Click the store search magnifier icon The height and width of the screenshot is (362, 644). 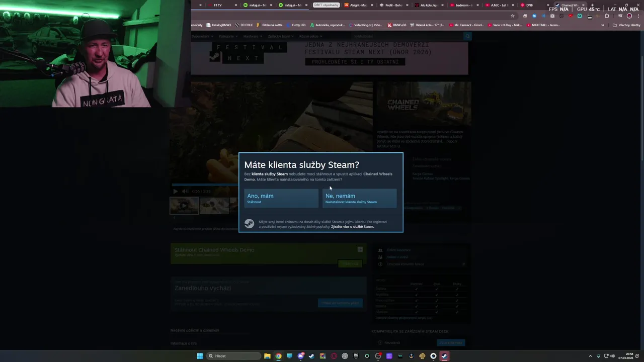click(x=467, y=36)
